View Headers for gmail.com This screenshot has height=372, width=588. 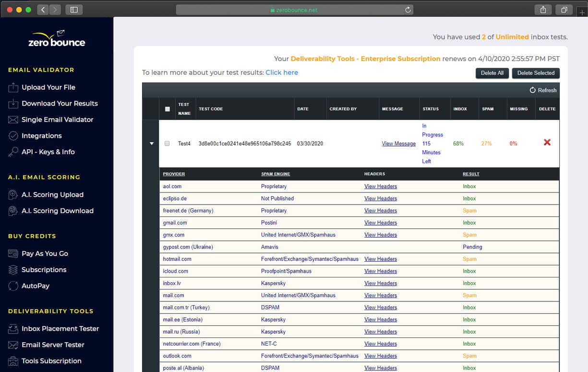[x=381, y=223]
